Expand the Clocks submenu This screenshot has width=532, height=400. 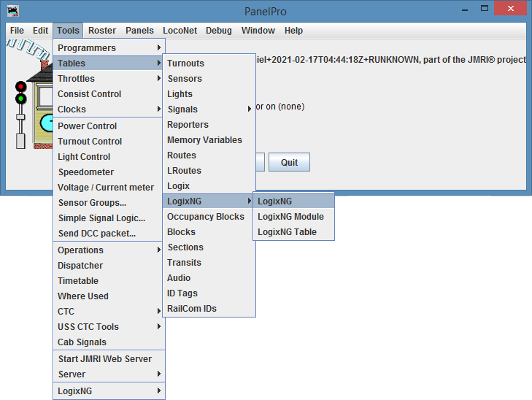(x=109, y=109)
